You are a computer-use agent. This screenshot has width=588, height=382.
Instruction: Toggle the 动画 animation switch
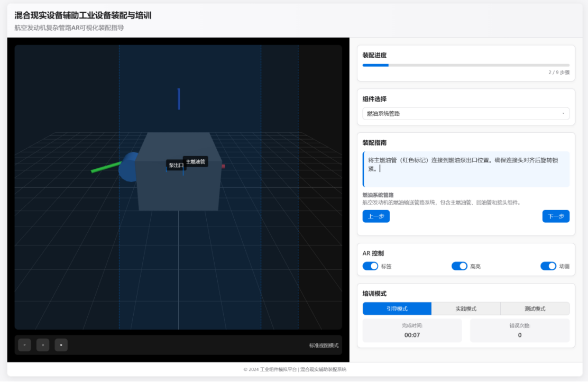tap(548, 266)
